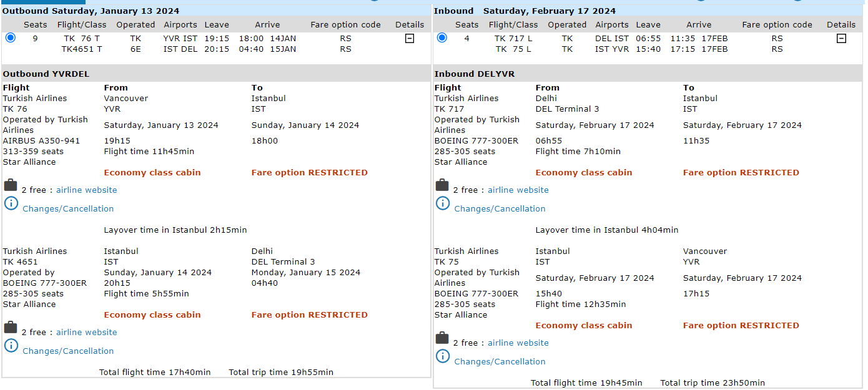The width and height of the screenshot is (868, 390).
Task: View Changes/Cancellation for Istanbul to Delhi flight
Action: [68, 351]
